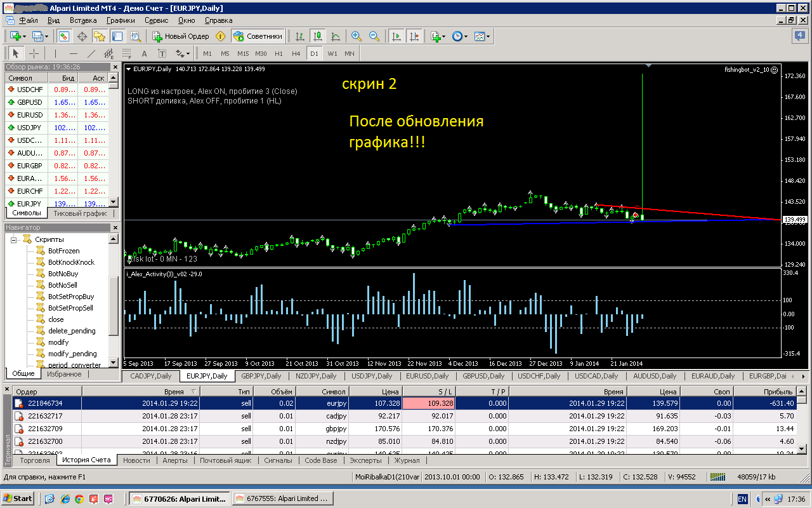Select the BotFrozen script
The height and width of the screenshot is (508, 812).
(63, 251)
